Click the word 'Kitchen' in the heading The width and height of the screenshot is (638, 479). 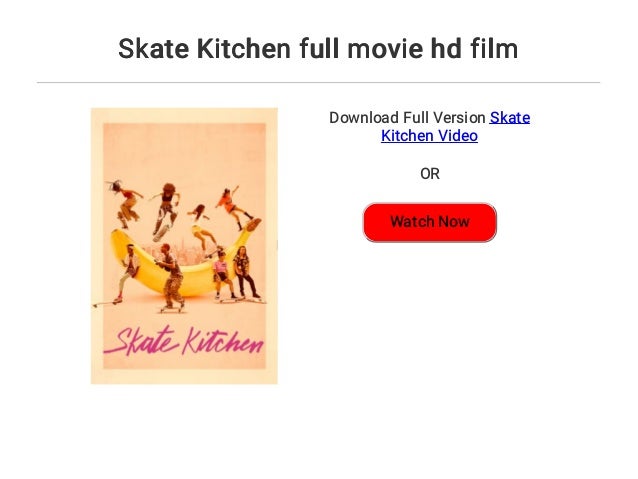[x=244, y=48]
